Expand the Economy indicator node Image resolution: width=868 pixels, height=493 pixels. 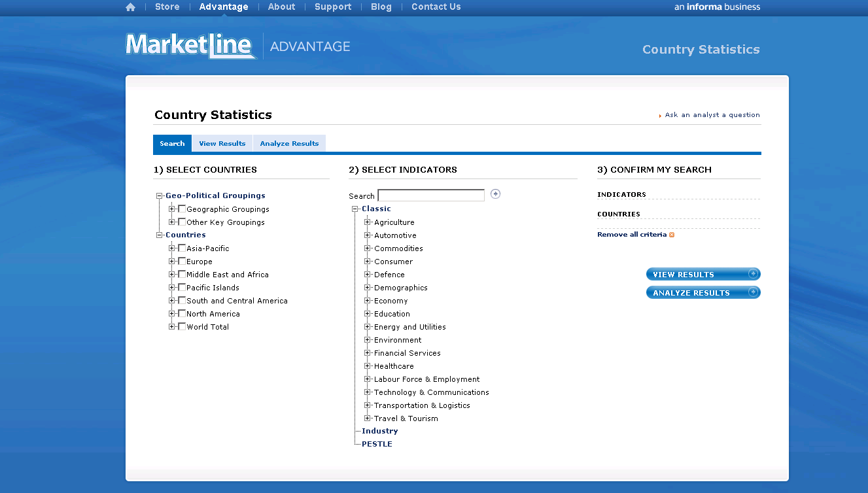[x=368, y=300]
